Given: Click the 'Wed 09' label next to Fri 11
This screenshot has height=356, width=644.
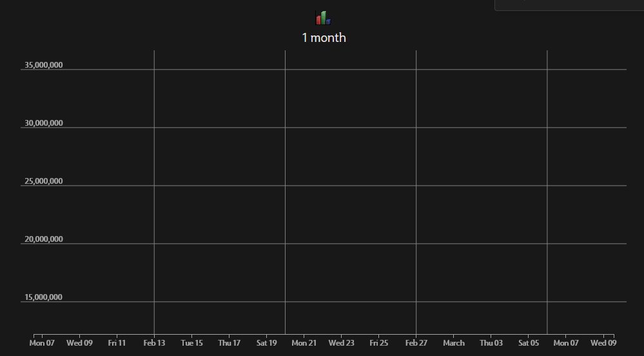Looking at the screenshot, I should pos(79,343).
